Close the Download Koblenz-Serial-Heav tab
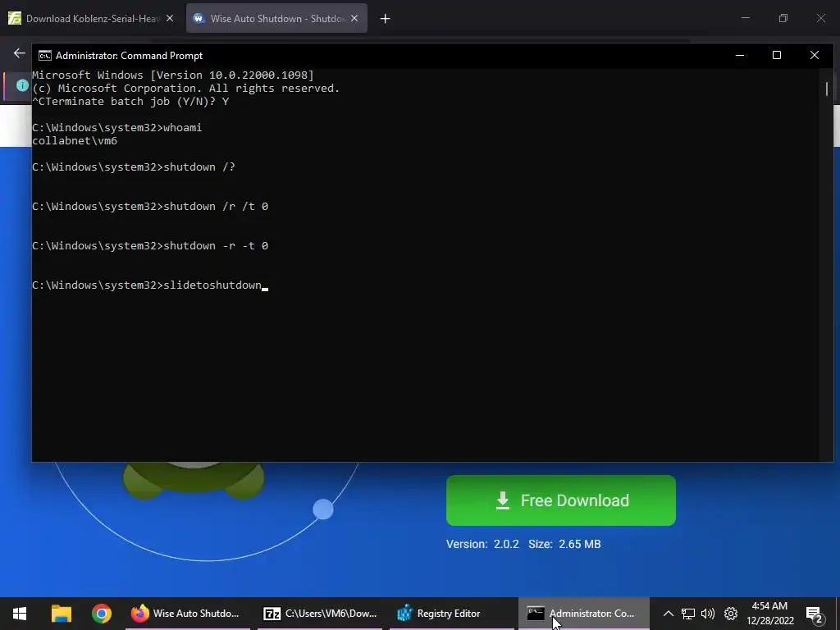This screenshot has height=630, width=840. pos(170,18)
